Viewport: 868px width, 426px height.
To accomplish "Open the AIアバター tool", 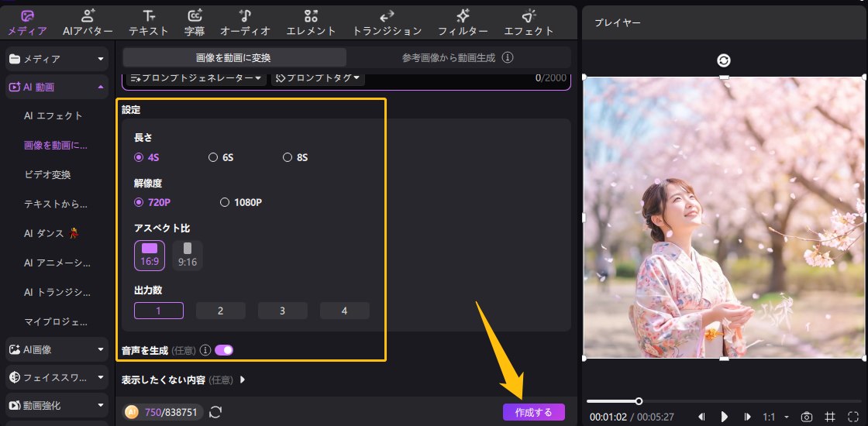I will 88,22.
